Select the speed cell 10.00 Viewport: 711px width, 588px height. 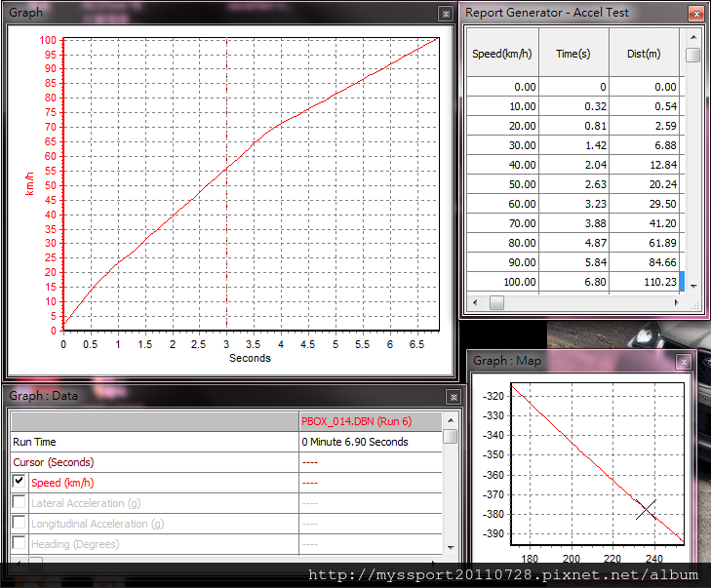(502, 106)
